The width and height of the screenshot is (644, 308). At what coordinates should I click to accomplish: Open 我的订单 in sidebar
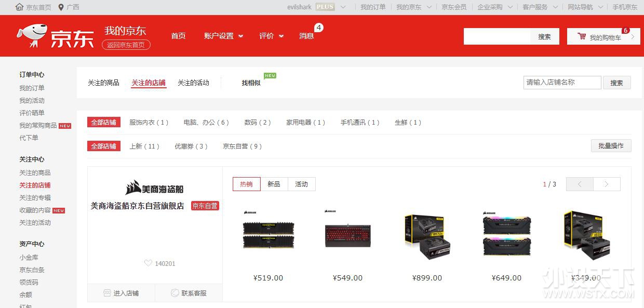[x=32, y=88]
